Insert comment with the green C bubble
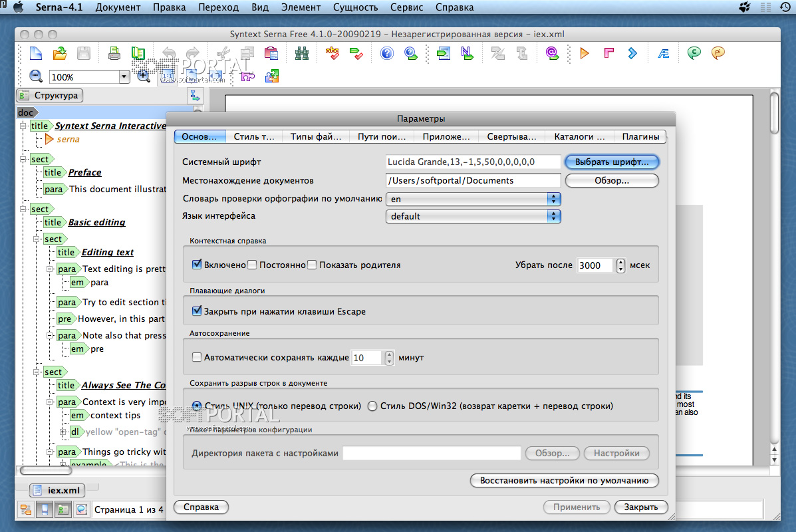 pyautogui.click(x=694, y=53)
